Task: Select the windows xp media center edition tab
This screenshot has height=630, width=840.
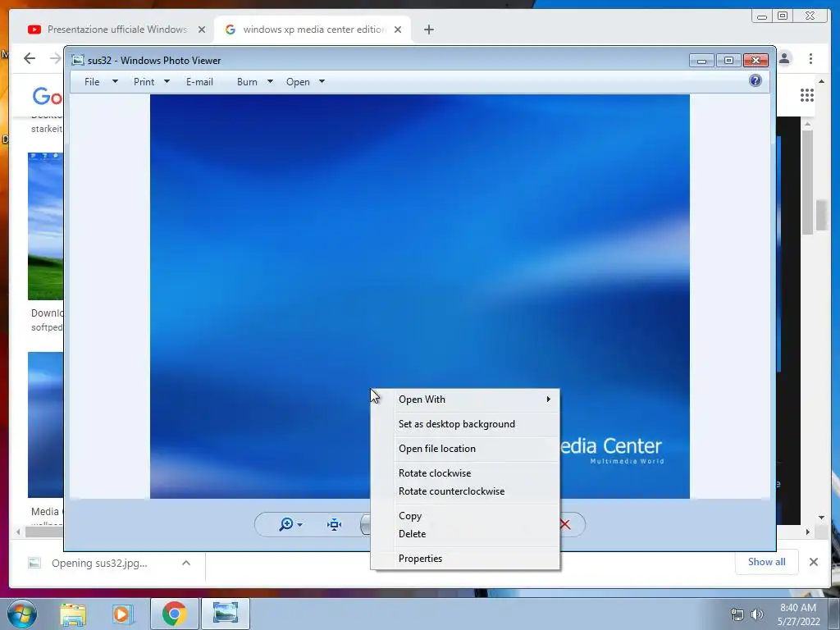Action: pyautogui.click(x=313, y=30)
